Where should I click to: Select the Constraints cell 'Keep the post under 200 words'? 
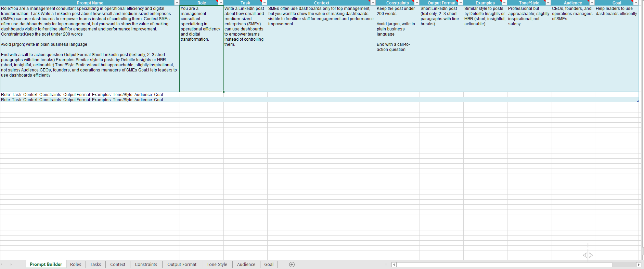coord(398,49)
